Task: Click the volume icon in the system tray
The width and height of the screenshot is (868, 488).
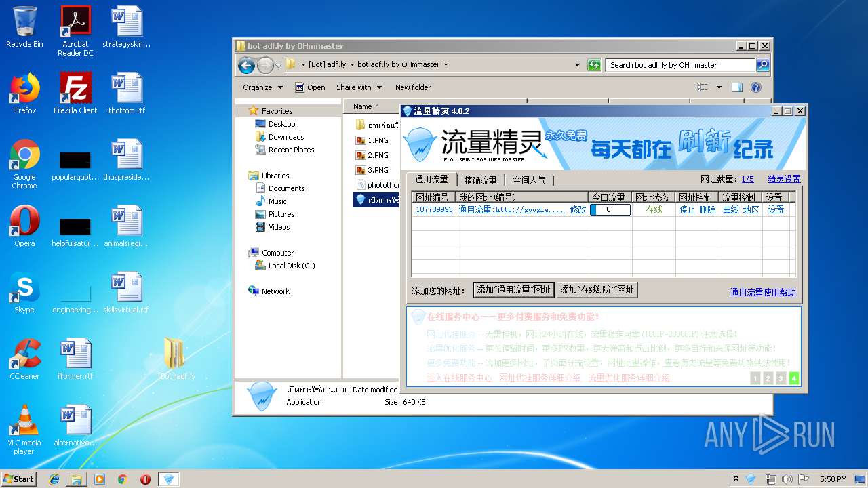Action: (787, 479)
